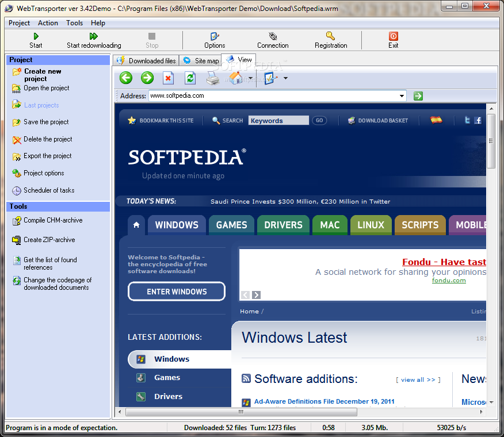Click the Spanish flag language icon
504x437 pixels.
436,120
